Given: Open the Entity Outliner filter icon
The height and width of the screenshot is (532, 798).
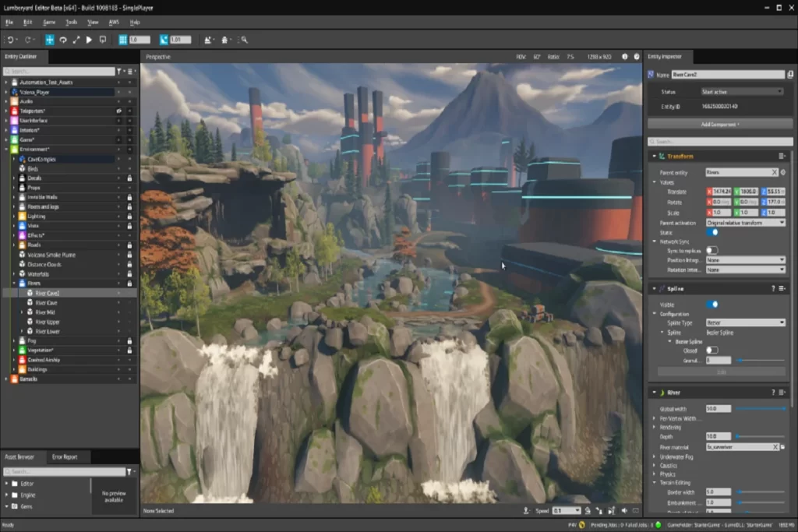Looking at the screenshot, I should click(x=119, y=72).
